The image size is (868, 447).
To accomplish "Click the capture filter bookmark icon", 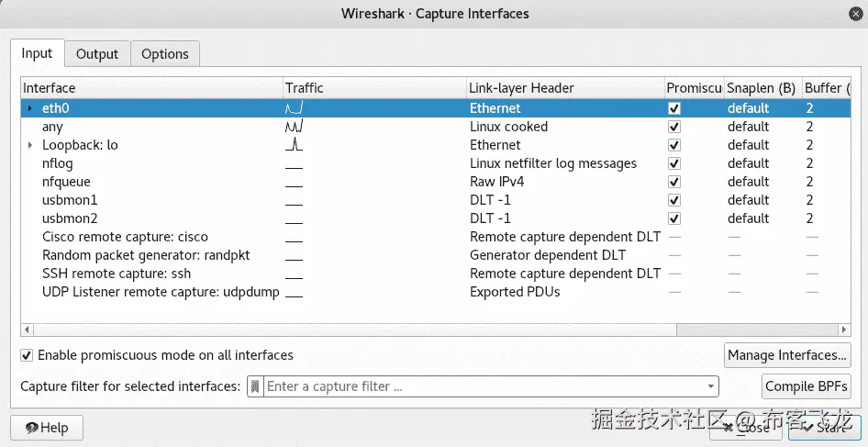I will (256, 386).
